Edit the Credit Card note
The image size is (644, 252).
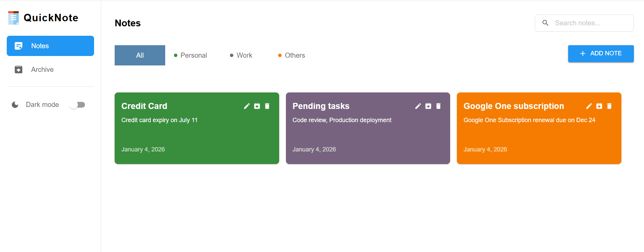247,106
